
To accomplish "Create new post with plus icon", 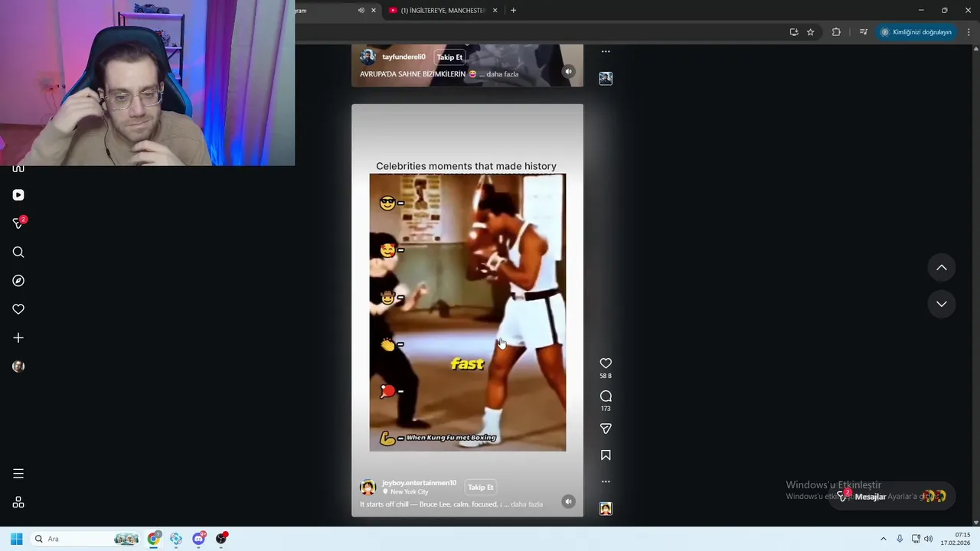I will pyautogui.click(x=18, y=337).
